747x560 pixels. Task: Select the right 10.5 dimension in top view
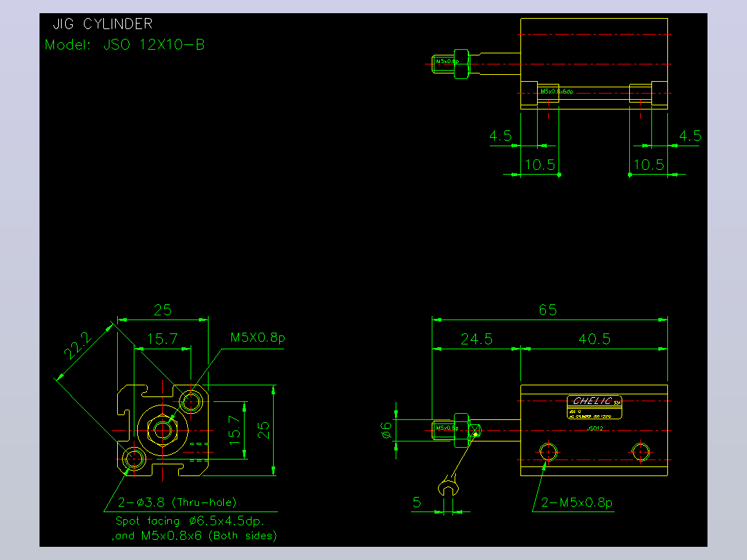click(x=649, y=165)
